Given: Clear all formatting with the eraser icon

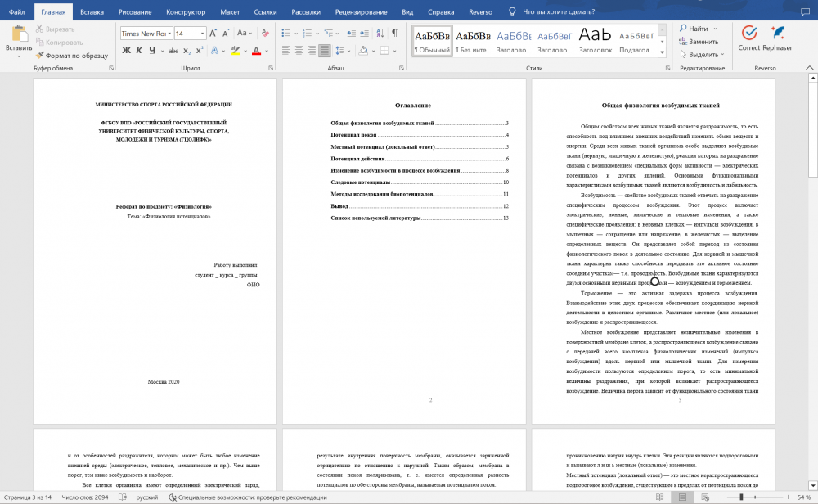Looking at the screenshot, I should pos(265,34).
